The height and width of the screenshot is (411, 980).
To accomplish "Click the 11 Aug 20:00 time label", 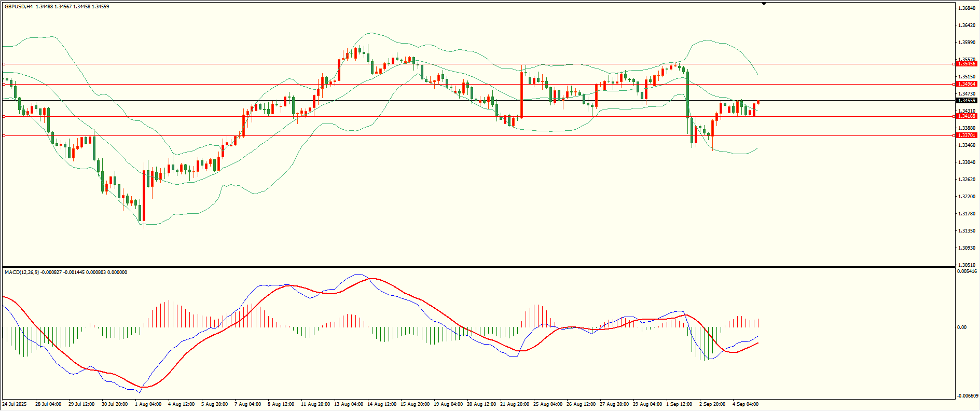I will [x=315, y=404].
